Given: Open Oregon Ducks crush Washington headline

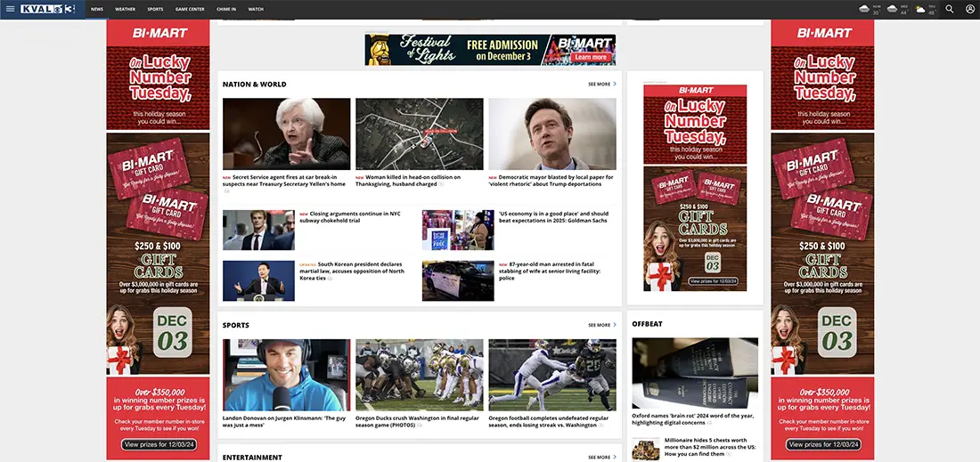Looking at the screenshot, I should pyautogui.click(x=418, y=421).
